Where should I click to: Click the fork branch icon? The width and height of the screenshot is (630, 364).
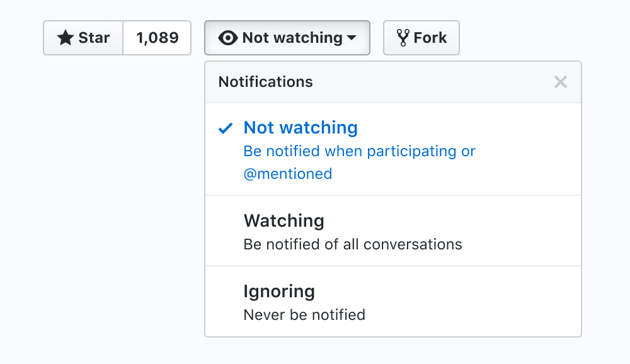403,38
